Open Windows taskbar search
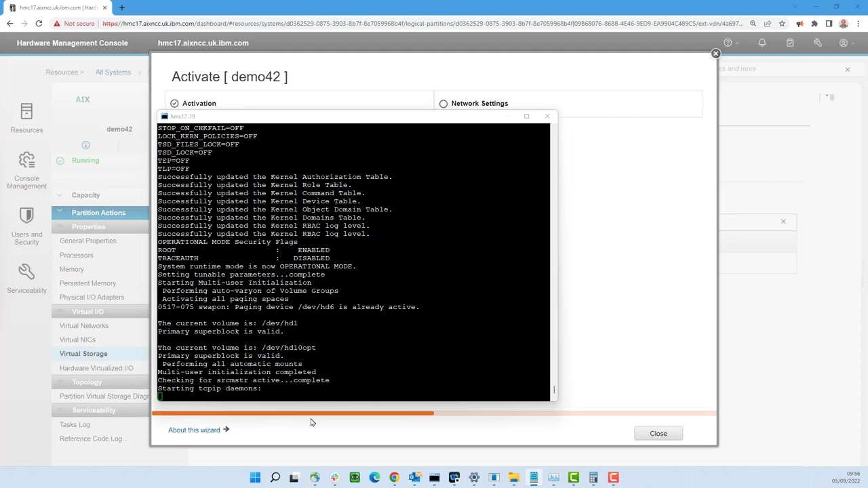The image size is (868, 488). coord(275,478)
